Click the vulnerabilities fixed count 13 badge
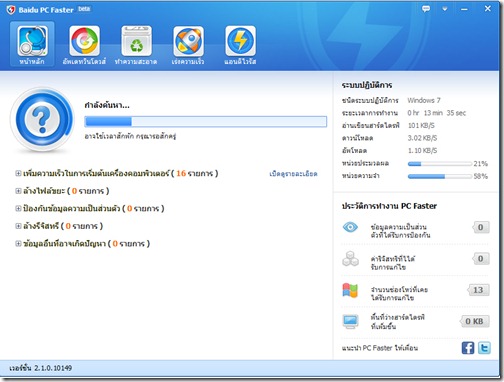The image size is (504, 382). (x=478, y=290)
